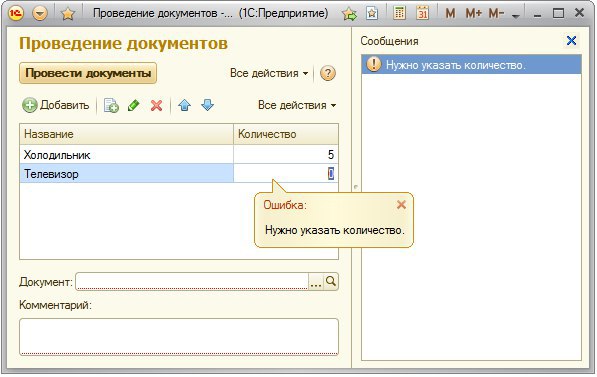The height and width of the screenshot is (377, 597).
Task: Select the Телевизор row
Action: (126, 174)
